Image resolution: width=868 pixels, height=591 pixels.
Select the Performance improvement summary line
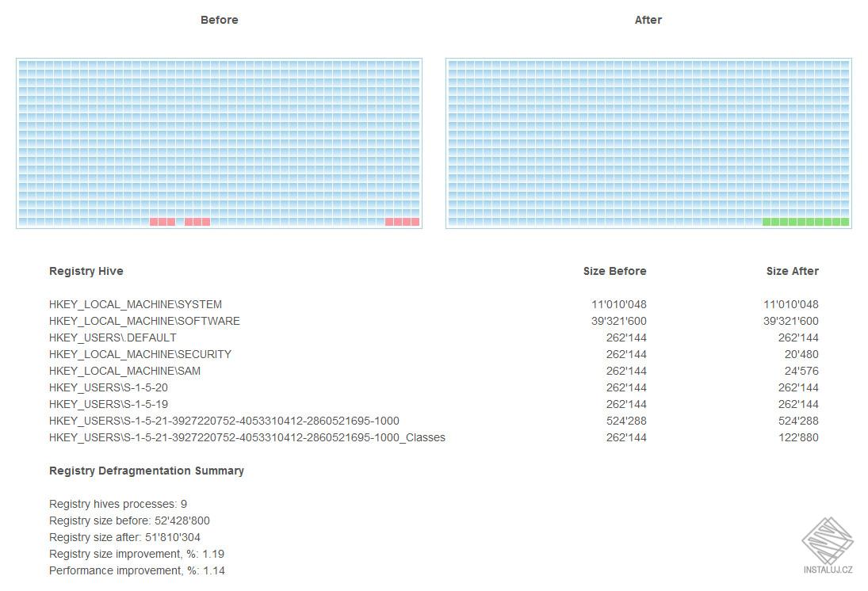(137, 570)
